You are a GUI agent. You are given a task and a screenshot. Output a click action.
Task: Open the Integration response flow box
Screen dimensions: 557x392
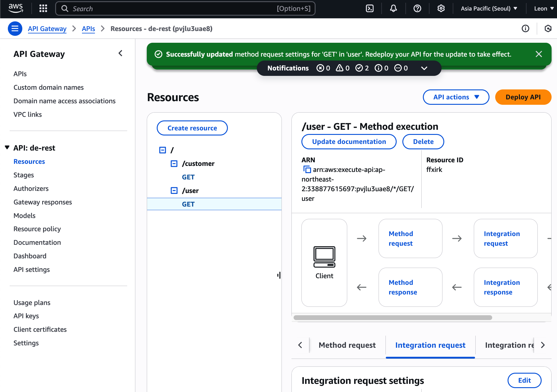(x=505, y=287)
